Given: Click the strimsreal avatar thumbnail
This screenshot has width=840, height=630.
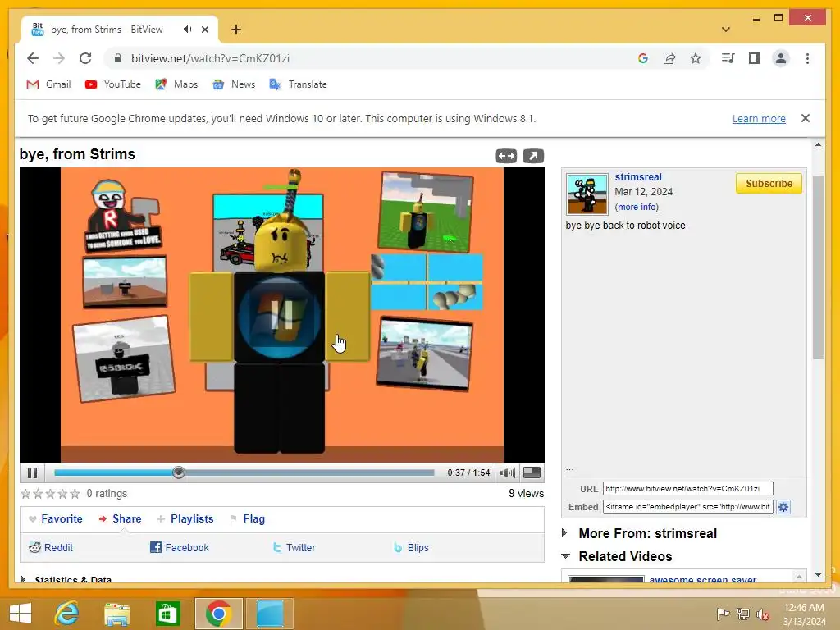Looking at the screenshot, I should pyautogui.click(x=587, y=194).
